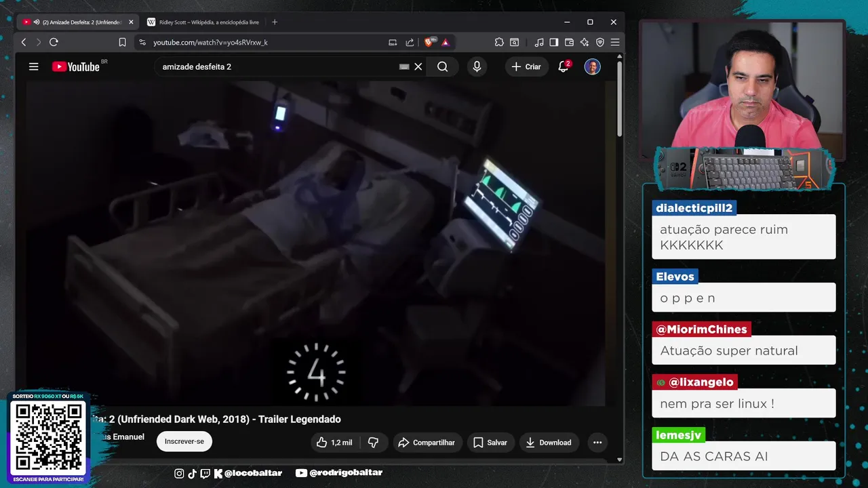This screenshot has width=868, height=488.
Task: Open Brave VPN shield icon
Action: (x=599, y=42)
